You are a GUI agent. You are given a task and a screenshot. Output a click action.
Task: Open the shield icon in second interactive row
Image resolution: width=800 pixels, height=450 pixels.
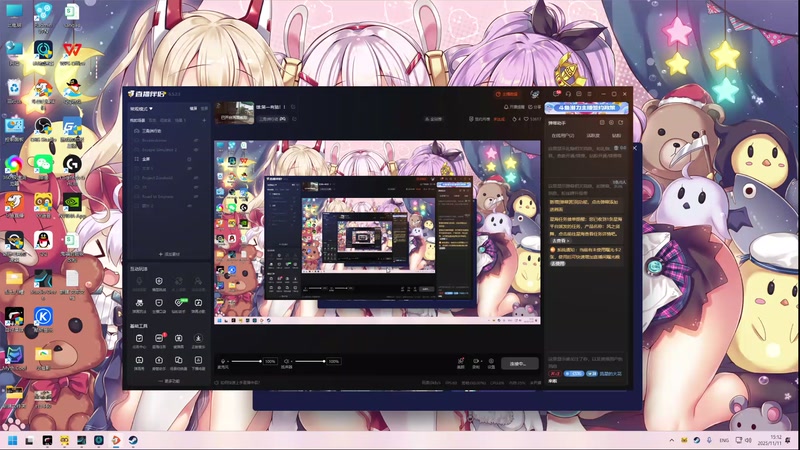(159, 303)
